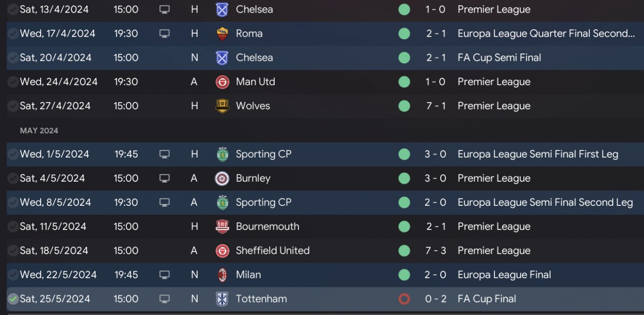
Task: Click the Wolves club badge icon
Action: (x=222, y=106)
